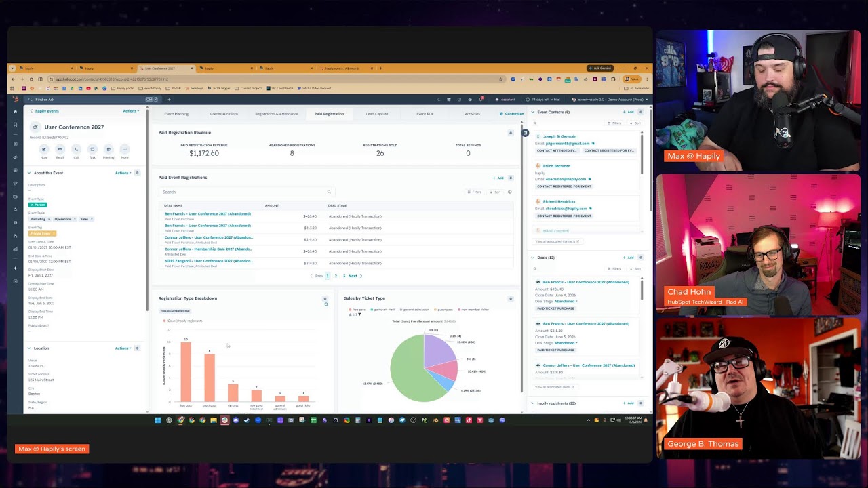Click the Task action icon
The width and height of the screenshot is (868, 488).
click(x=92, y=149)
